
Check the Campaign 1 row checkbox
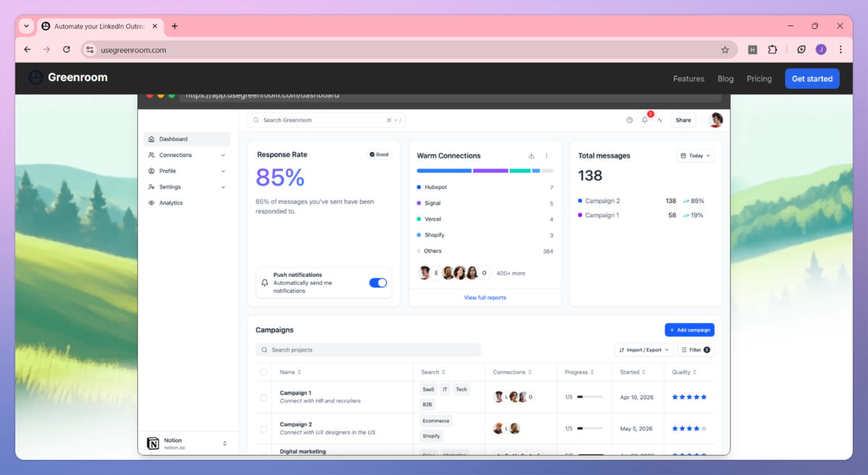pyautogui.click(x=263, y=397)
